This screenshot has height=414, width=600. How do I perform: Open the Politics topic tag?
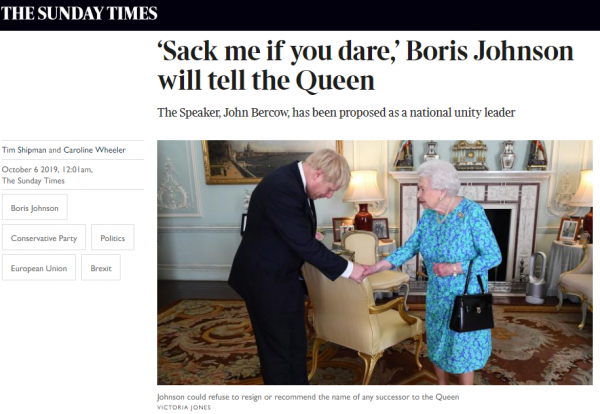click(112, 238)
